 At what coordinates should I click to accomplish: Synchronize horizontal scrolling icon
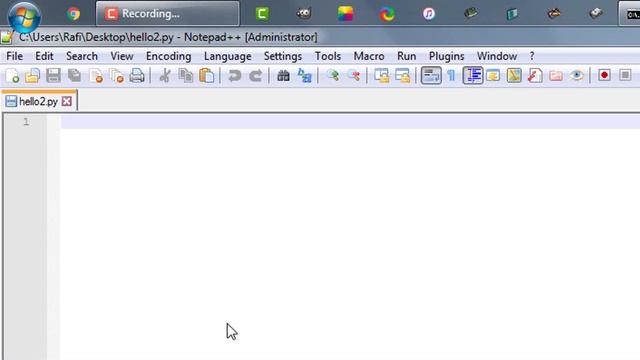pyautogui.click(x=403, y=76)
